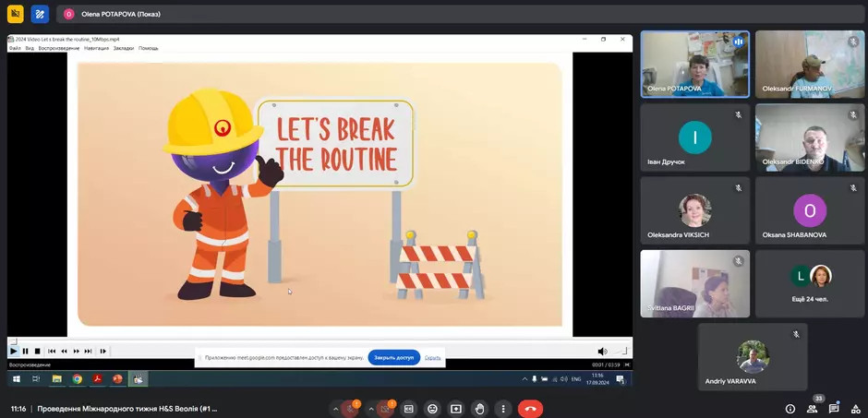The width and height of the screenshot is (868, 418).
Task: Open the in-call chat messages panel
Action: [834, 409]
